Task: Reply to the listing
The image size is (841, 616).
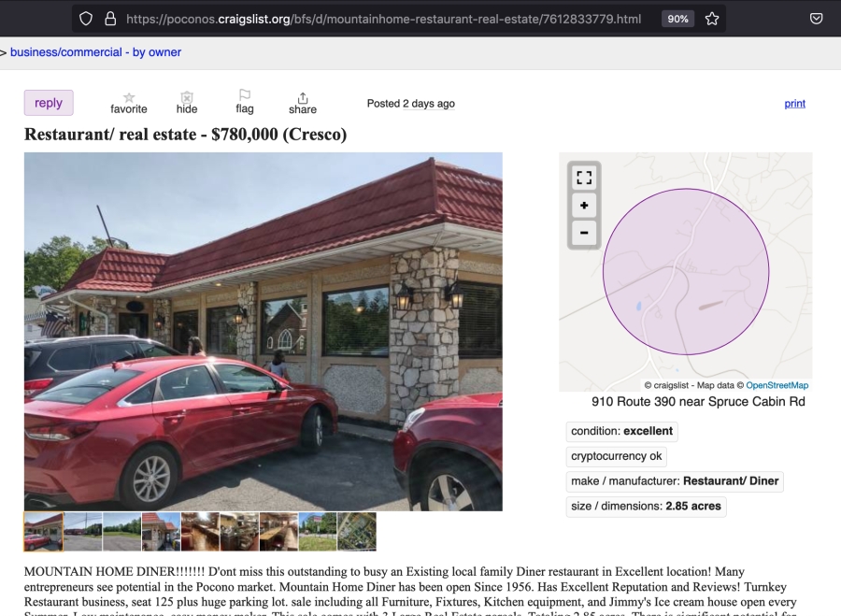Action: 49,103
